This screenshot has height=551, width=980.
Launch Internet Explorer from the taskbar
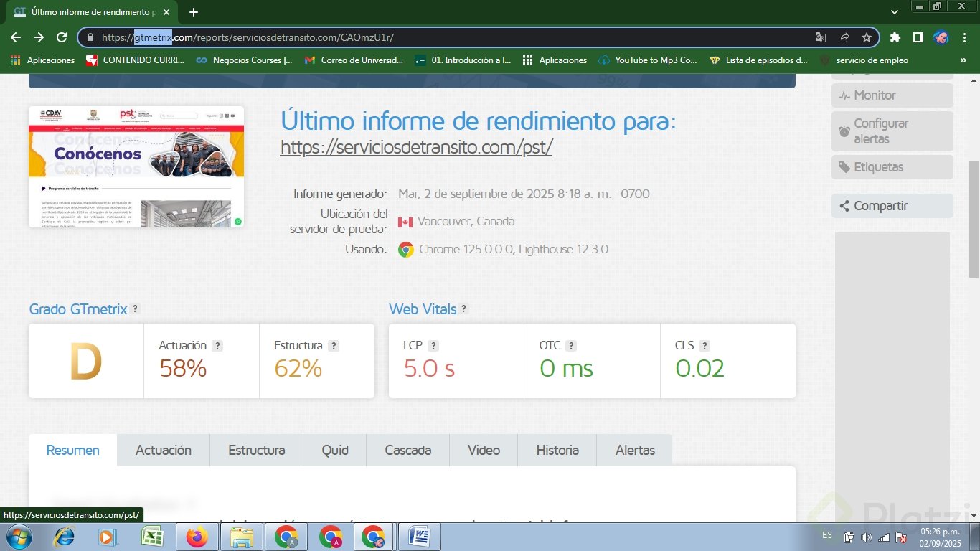[65, 537]
